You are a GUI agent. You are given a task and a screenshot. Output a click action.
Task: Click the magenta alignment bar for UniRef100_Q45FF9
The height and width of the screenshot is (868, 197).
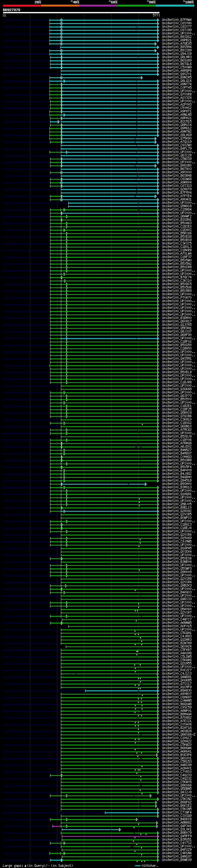[x=110, y=836]
